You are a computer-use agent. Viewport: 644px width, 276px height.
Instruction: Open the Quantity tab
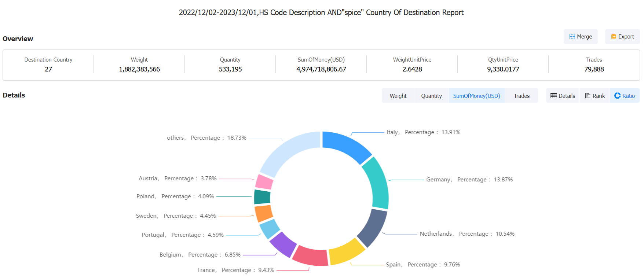coord(431,96)
